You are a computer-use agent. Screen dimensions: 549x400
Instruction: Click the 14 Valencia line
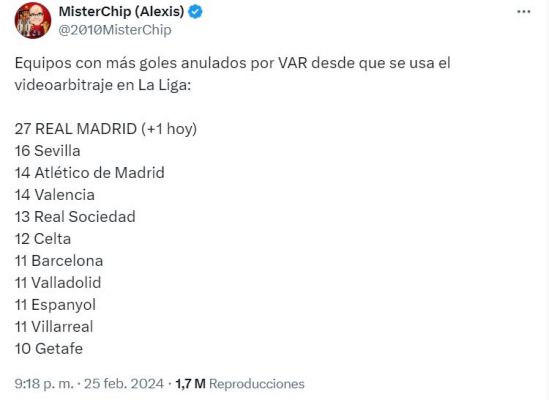(x=55, y=195)
